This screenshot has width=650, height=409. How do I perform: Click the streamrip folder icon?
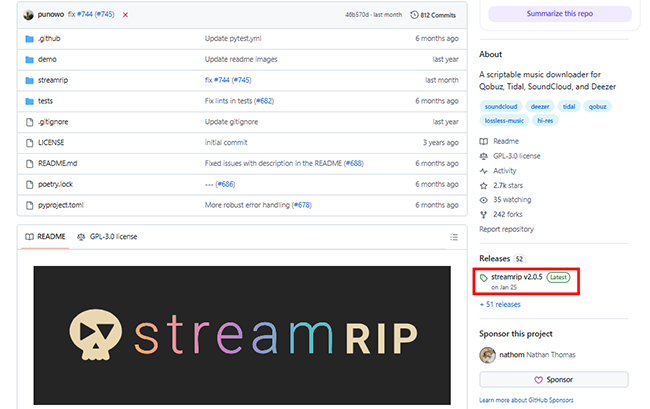[x=29, y=80]
